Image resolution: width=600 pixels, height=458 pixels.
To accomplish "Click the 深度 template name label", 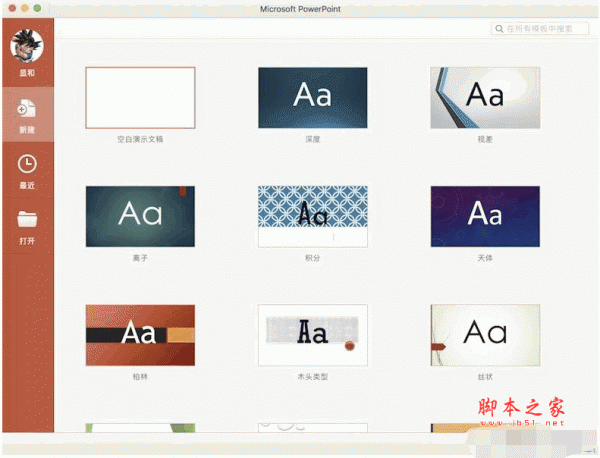I will 312,139.
